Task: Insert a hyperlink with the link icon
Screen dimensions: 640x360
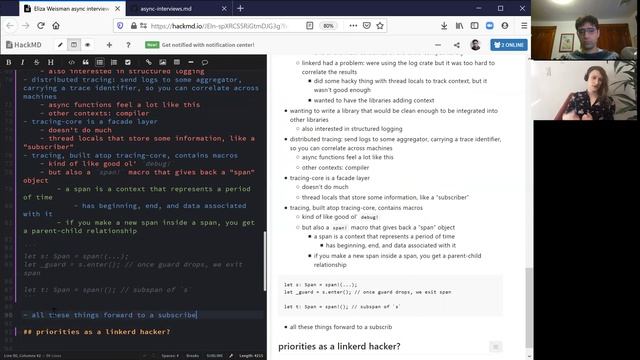Action: click(149, 62)
